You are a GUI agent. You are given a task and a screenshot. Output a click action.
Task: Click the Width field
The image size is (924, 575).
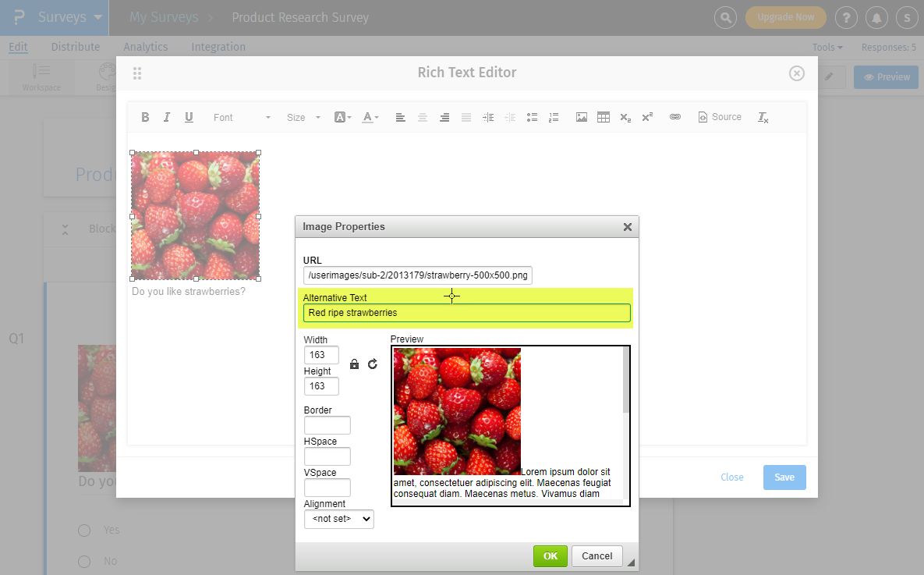(x=321, y=355)
